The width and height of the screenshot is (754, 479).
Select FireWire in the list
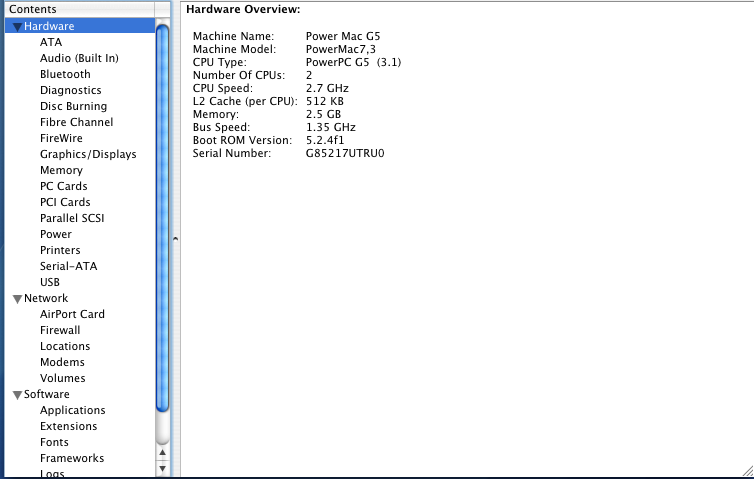click(x=61, y=138)
